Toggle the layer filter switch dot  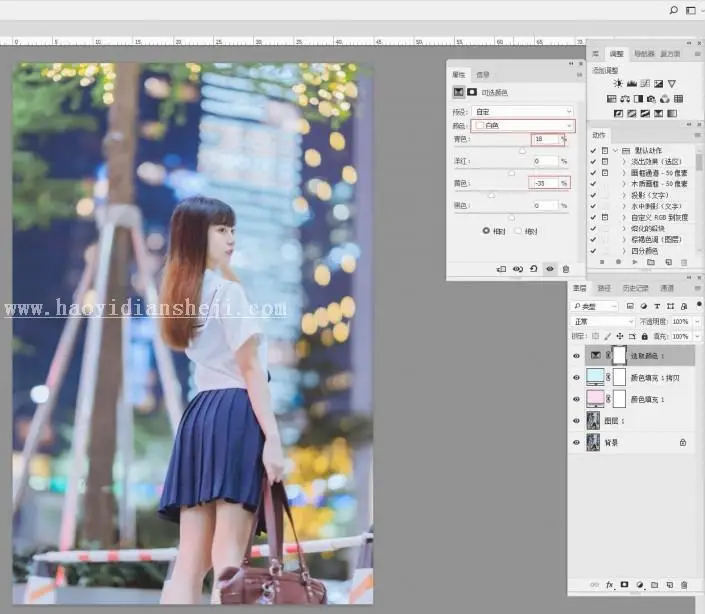click(x=699, y=304)
